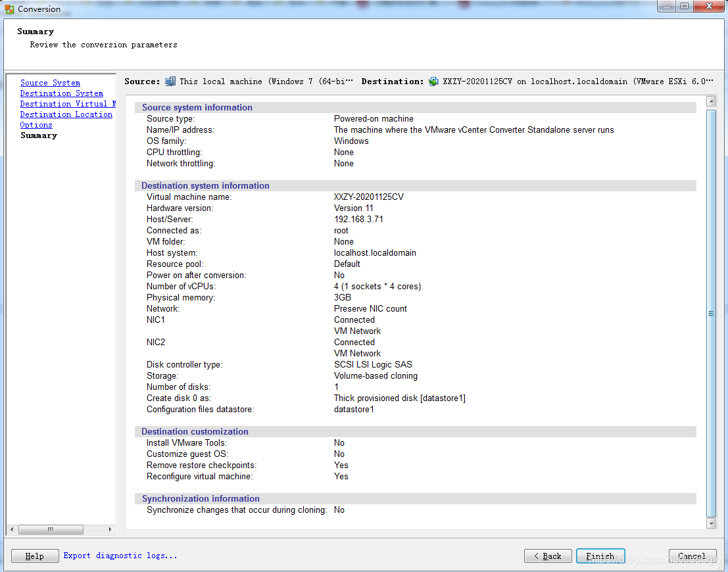Click Finish to start conversion
Image resolution: width=728 pixels, height=572 pixels.
[600, 556]
